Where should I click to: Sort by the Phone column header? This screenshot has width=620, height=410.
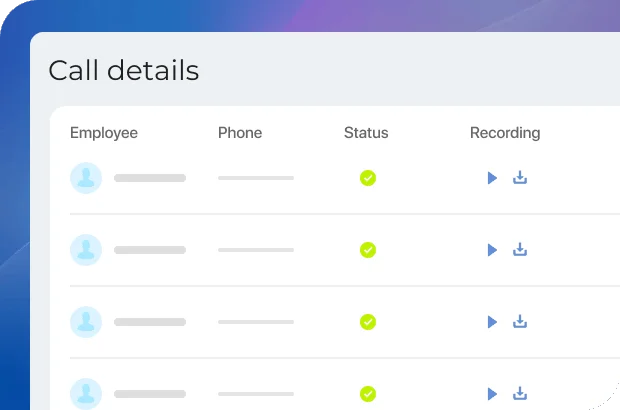(240, 133)
